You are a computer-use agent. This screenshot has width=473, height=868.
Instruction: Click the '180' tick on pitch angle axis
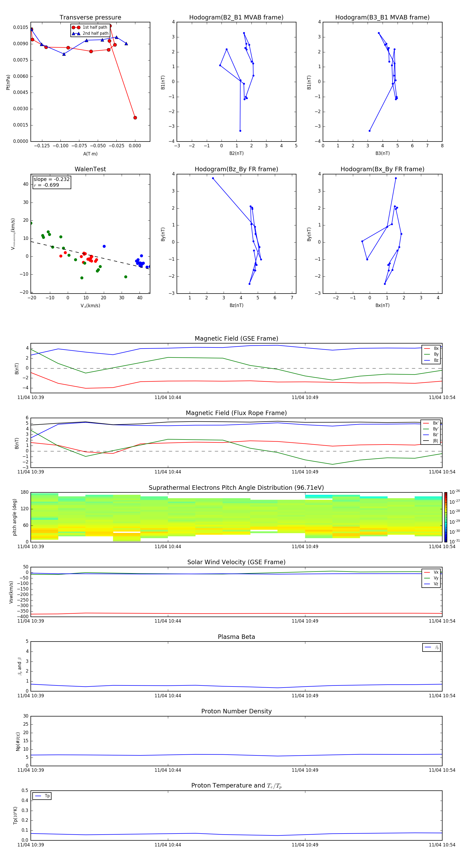pos(25,492)
